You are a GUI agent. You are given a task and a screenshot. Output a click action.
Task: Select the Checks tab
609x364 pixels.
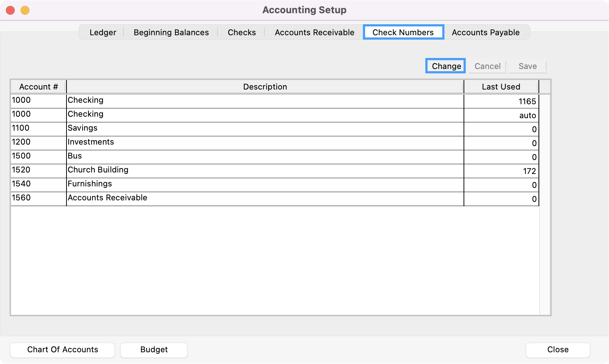tap(241, 32)
